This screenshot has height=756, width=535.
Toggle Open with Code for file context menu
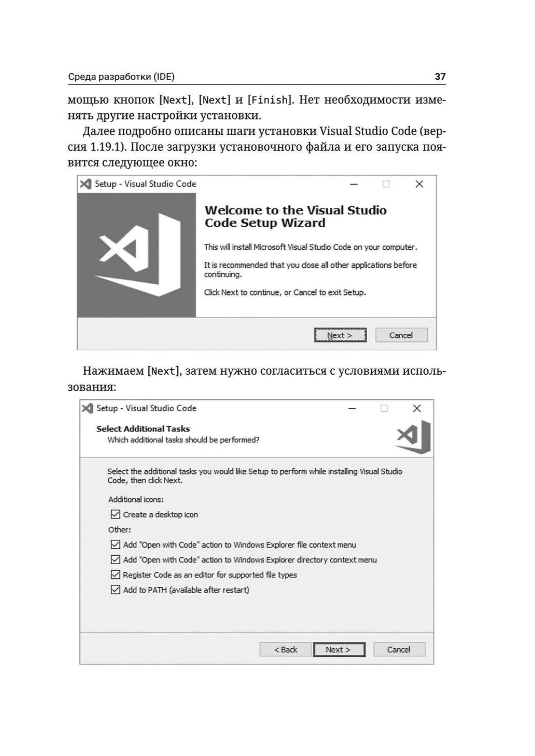pyautogui.click(x=115, y=544)
